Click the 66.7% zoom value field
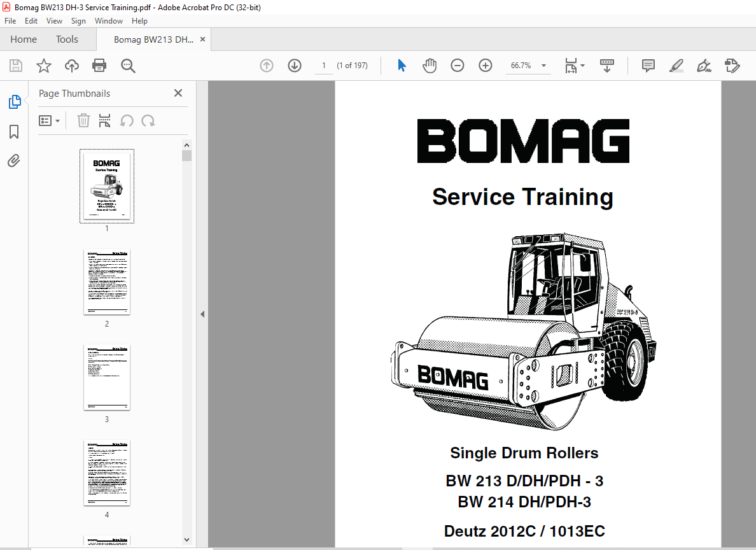The height and width of the screenshot is (550, 756). point(521,66)
